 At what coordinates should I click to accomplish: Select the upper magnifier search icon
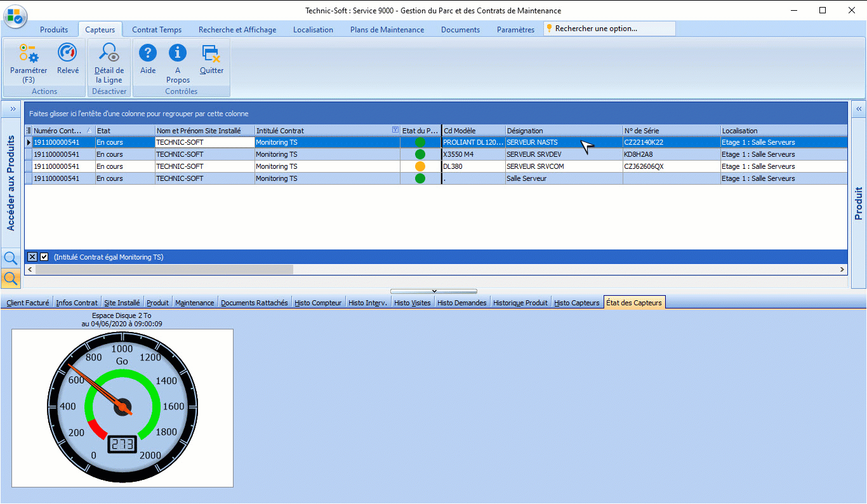(11, 258)
